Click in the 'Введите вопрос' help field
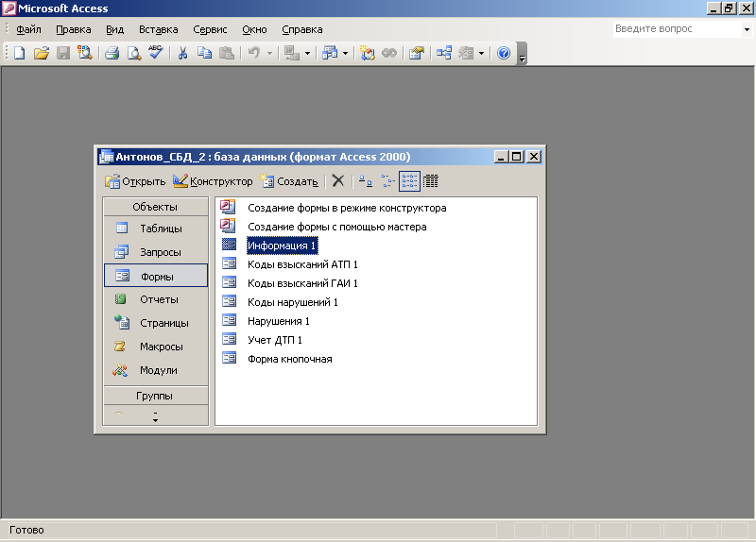756x542 pixels. tap(678, 29)
